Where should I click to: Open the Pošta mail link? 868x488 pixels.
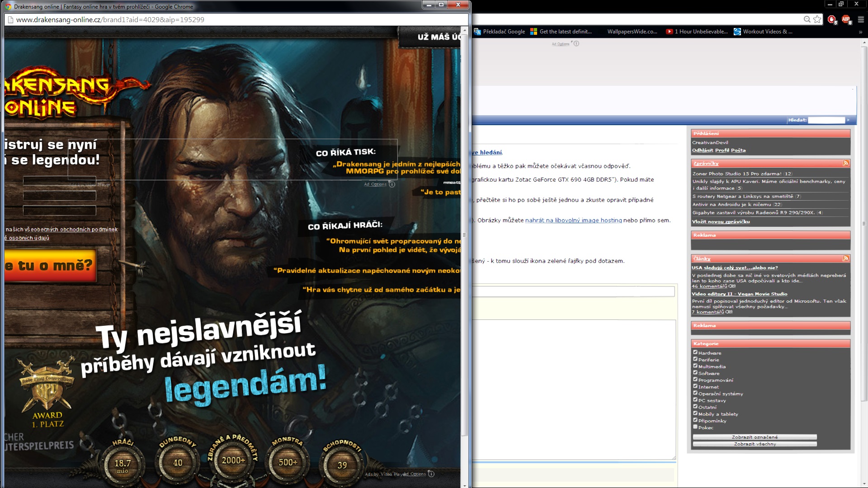coord(738,150)
